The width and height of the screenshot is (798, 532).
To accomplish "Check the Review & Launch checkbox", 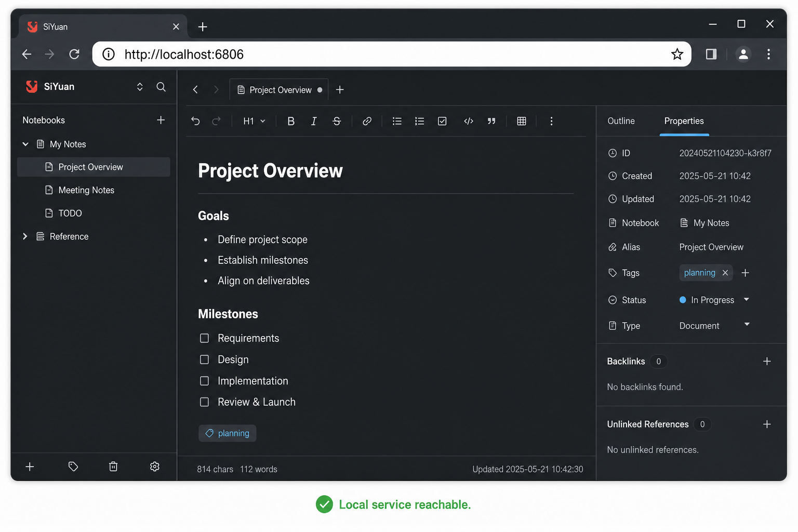I will (205, 402).
